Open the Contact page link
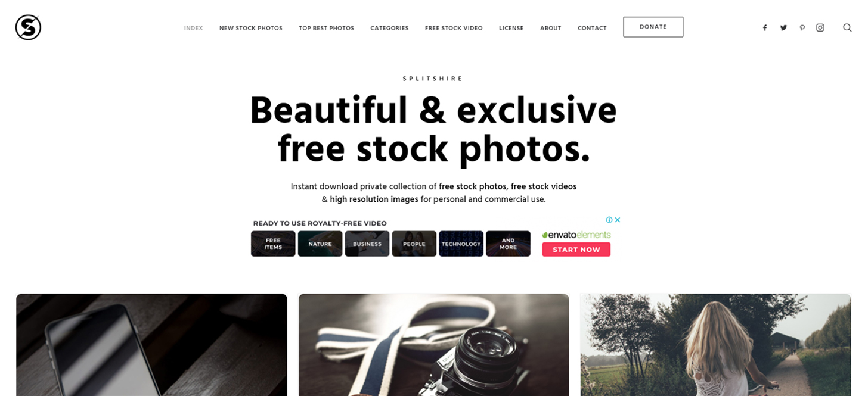Image resolution: width=868 pixels, height=396 pixels. pyautogui.click(x=592, y=28)
